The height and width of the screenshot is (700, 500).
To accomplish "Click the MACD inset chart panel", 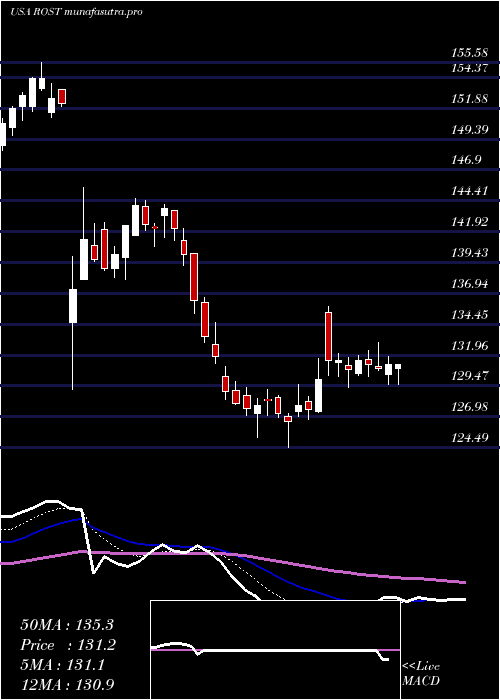I will coord(275,650).
